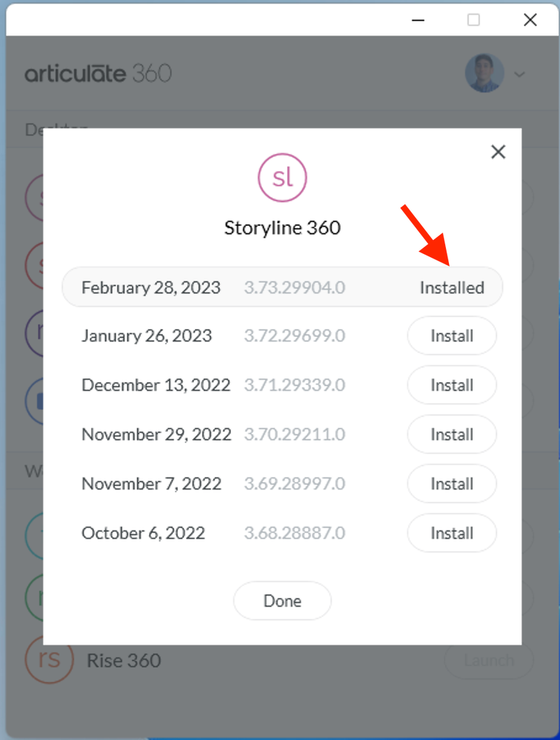Install the December 13, 2022 version
The width and height of the screenshot is (560, 740).
(x=452, y=385)
